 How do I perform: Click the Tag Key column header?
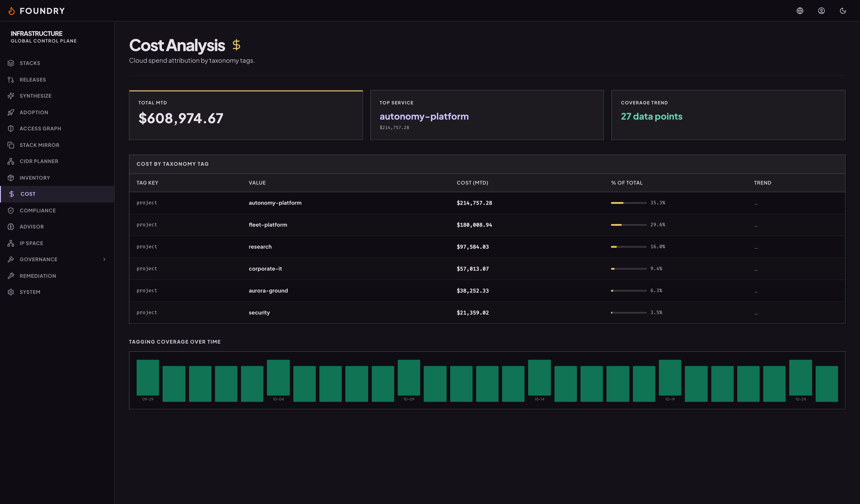click(x=148, y=183)
